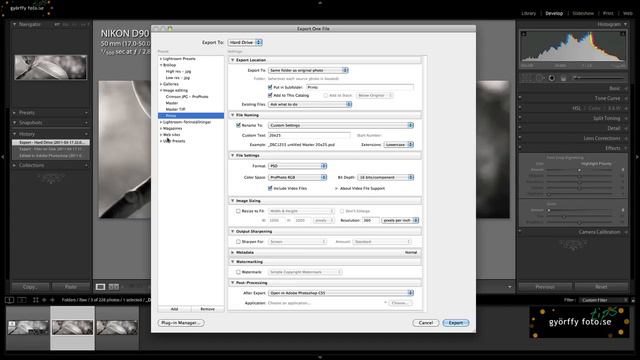
Task: Toggle the 'Add to Stack' checkbox
Action: (326, 95)
